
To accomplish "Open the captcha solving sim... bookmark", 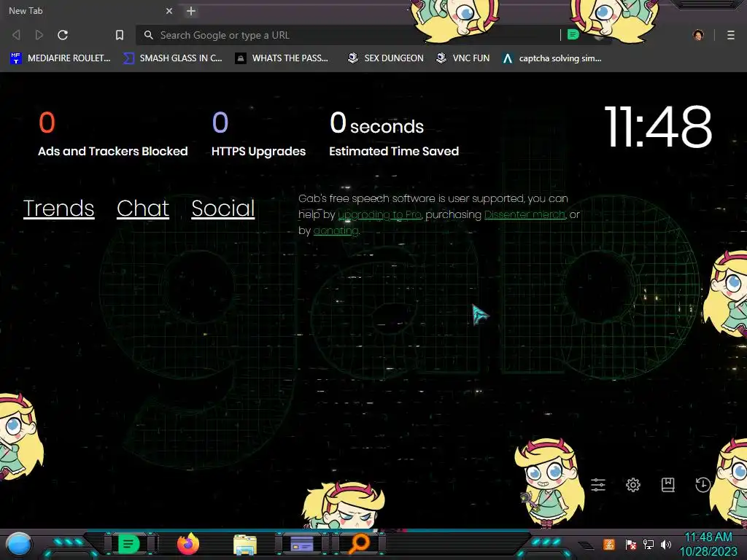I will 551,58.
